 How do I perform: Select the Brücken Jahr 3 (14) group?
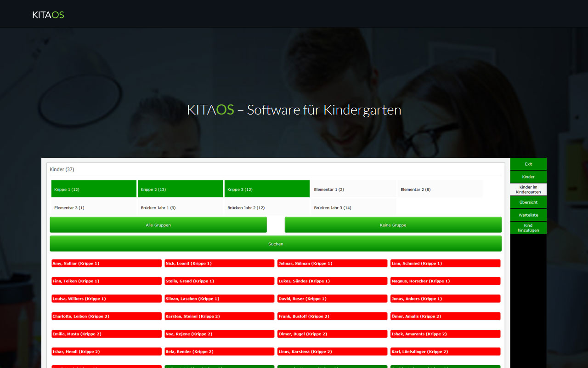click(353, 207)
